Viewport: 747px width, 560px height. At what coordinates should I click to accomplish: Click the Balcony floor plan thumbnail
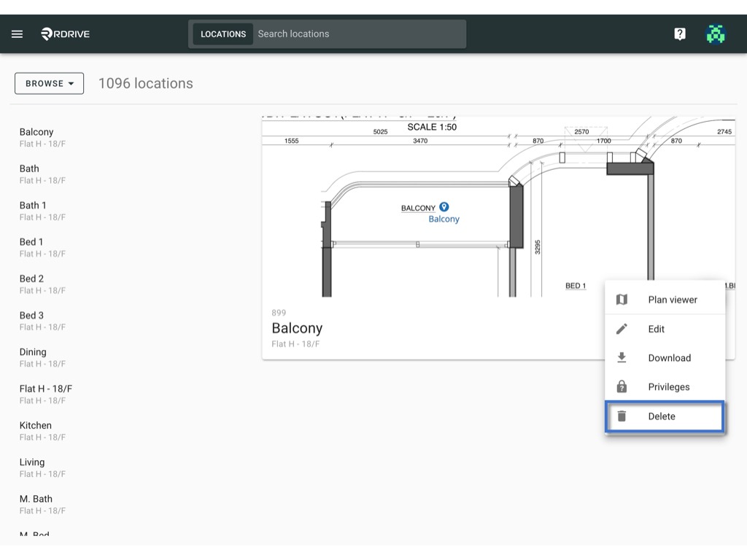pyautogui.click(x=498, y=206)
